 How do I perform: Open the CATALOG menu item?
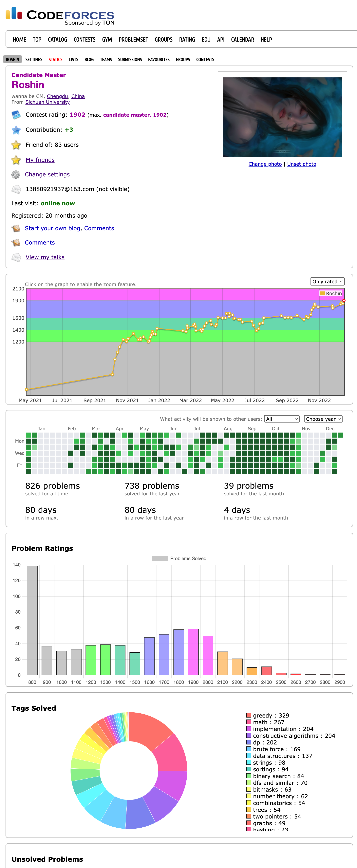tap(58, 39)
